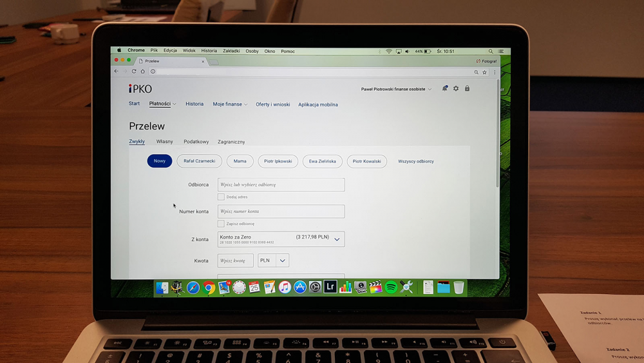
Task: Open the App Store from the dock
Action: [x=300, y=287]
